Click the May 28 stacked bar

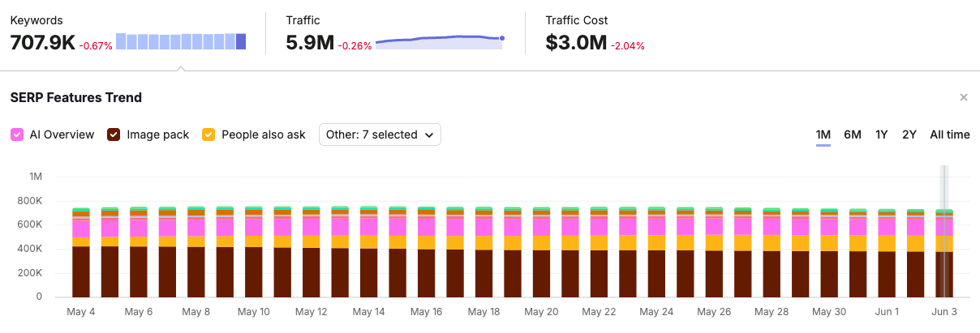pyautogui.click(x=772, y=253)
